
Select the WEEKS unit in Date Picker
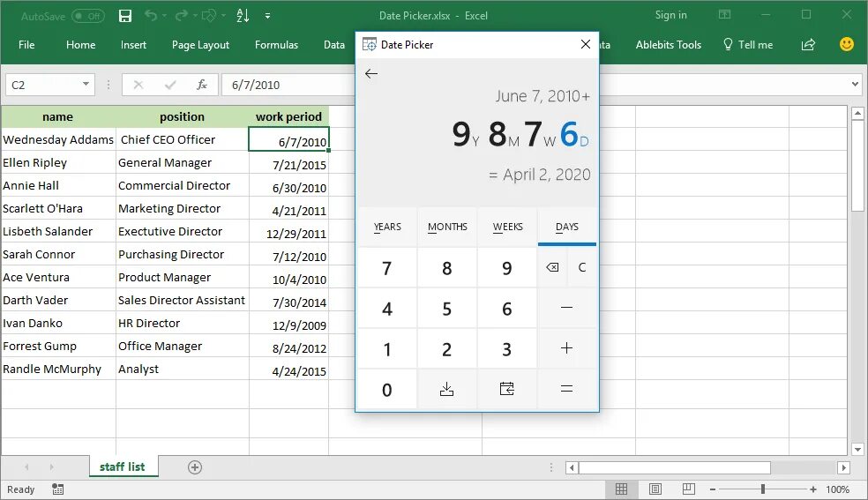[507, 227]
